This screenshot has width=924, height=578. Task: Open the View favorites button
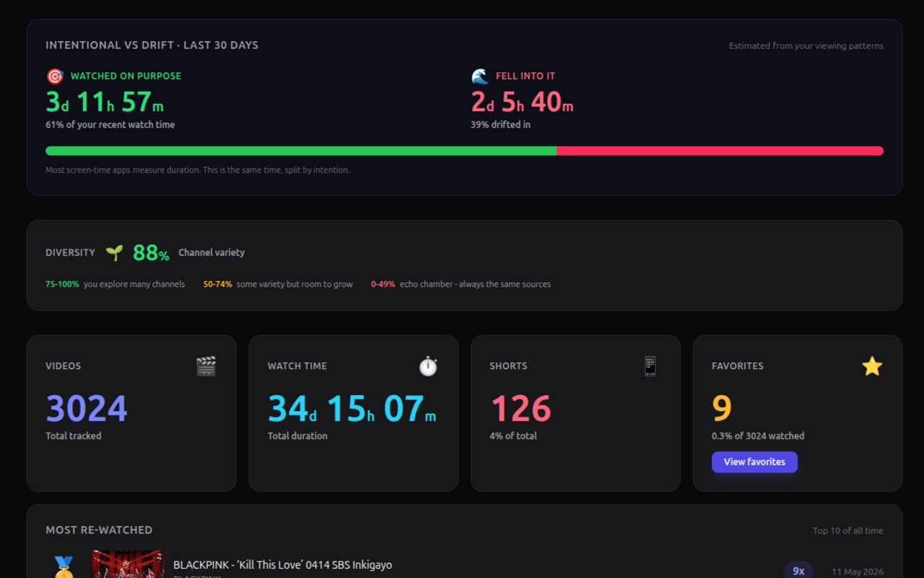tap(754, 462)
